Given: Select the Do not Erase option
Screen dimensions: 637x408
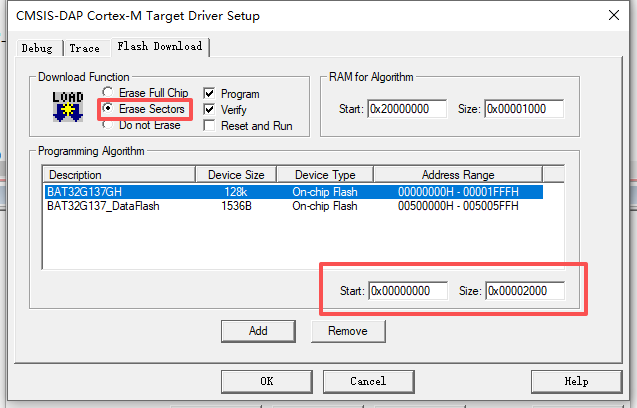Looking at the screenshot, I should coord(108,125).
